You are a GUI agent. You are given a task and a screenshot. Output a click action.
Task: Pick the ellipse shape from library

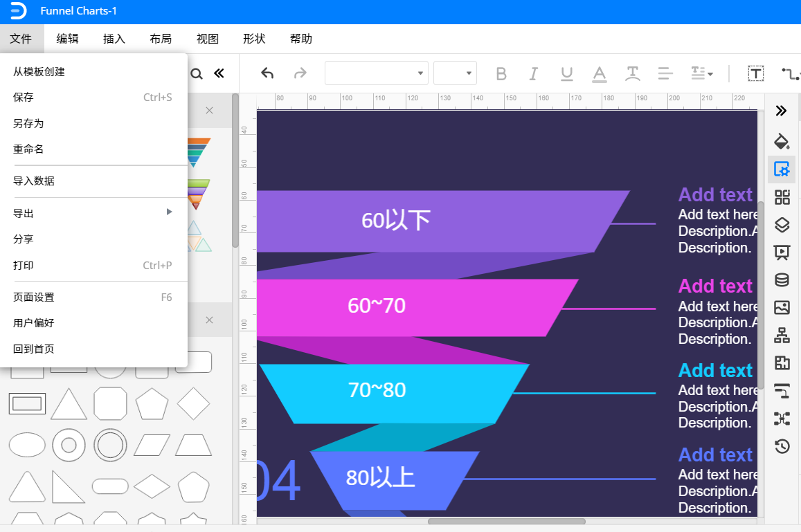(27, 446)
